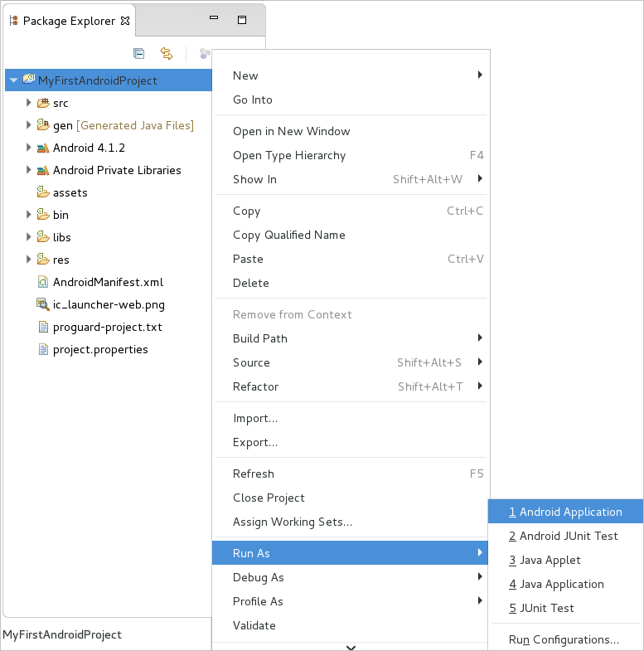Viewport: 644px width, 651px height.
Task: Open Run Configurations...
Action: [566, 639]
